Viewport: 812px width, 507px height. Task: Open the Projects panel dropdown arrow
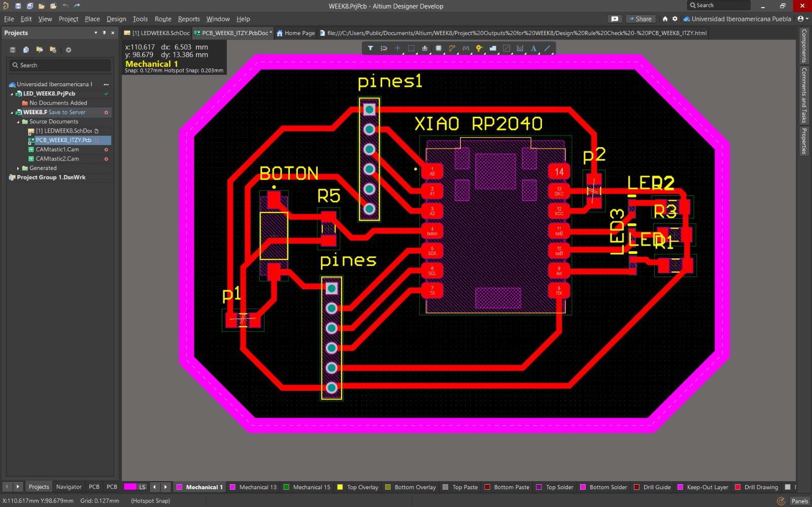click(x=96, y=33)
